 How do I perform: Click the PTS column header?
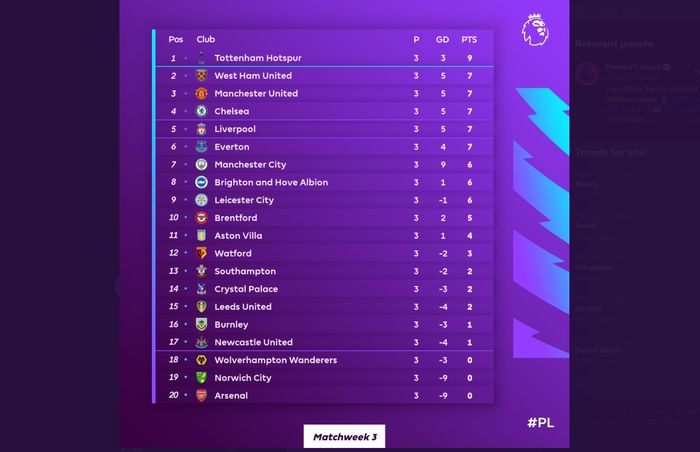(469, 39)
